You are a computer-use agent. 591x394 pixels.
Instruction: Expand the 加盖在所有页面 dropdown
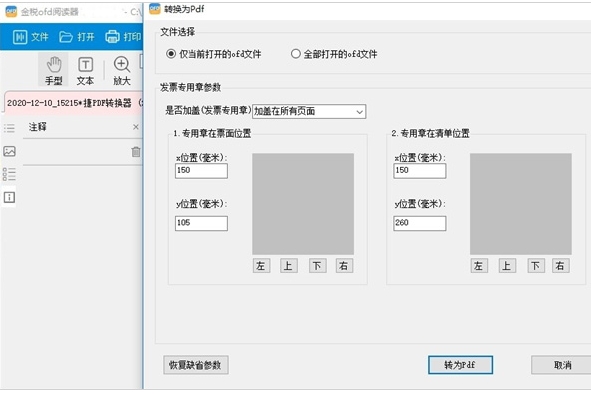tap(309, 111)
